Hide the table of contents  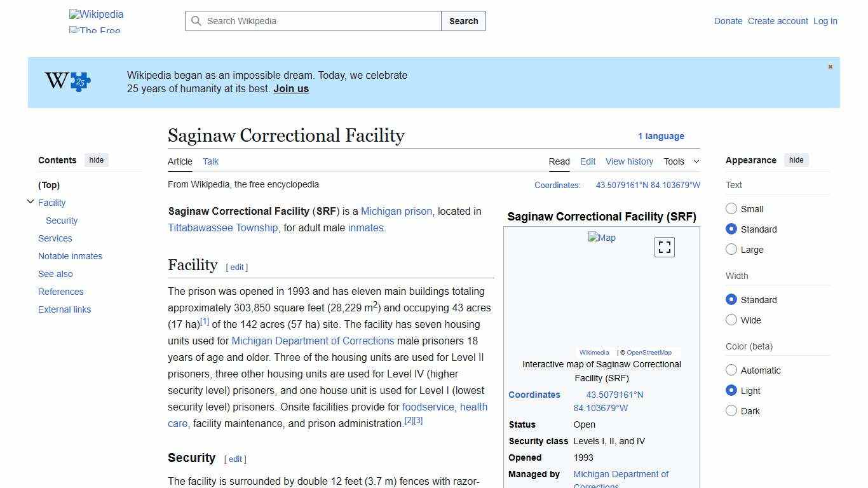click(x=96, y=160)
